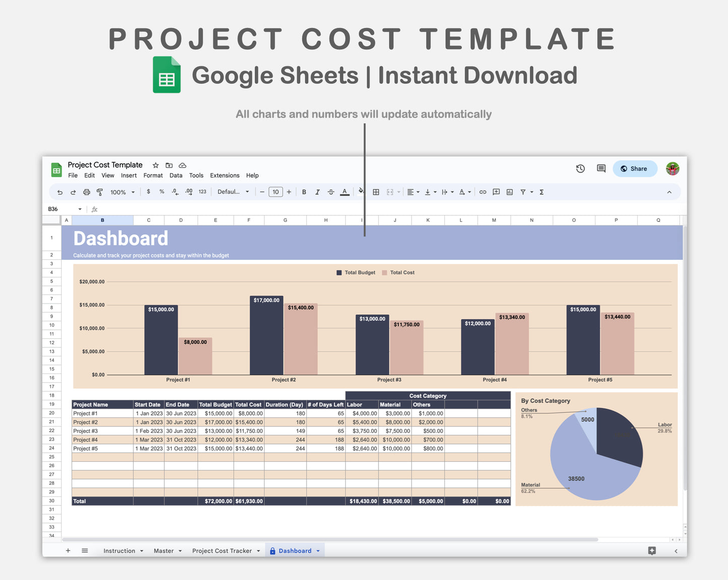
Task: Choose a text color from the palette
Action: coord(345,192)
